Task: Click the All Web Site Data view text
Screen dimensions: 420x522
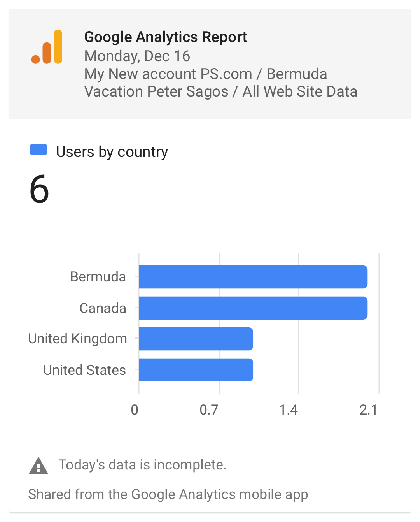Action: coord(300,91)
